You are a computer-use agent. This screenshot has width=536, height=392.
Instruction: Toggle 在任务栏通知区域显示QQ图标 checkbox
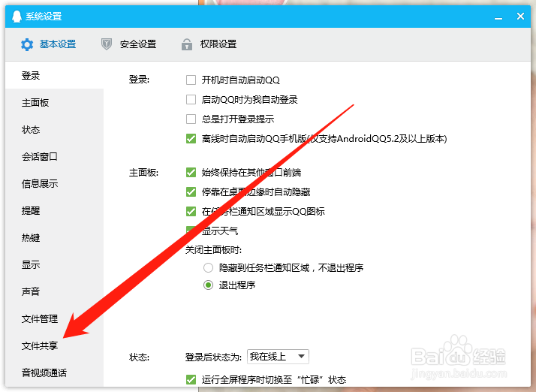(191, 211)
